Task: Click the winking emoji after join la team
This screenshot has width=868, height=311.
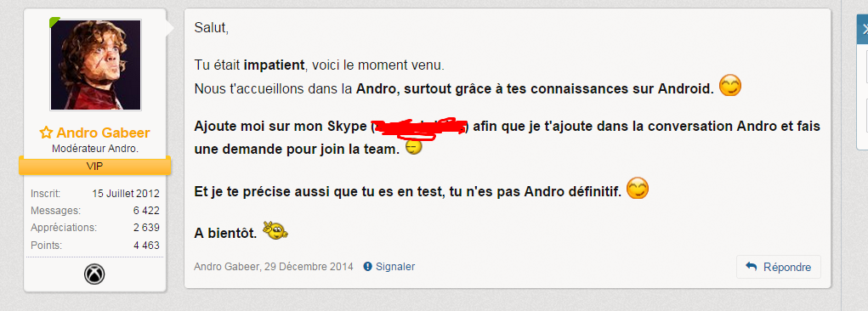Action: tap(413, 147)
